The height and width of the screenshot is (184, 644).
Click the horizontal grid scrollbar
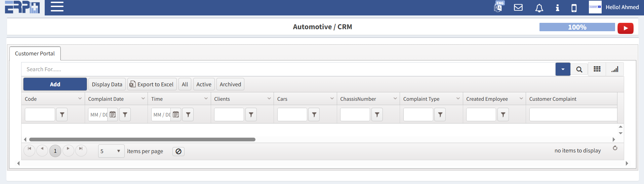[x=142, y=139]
